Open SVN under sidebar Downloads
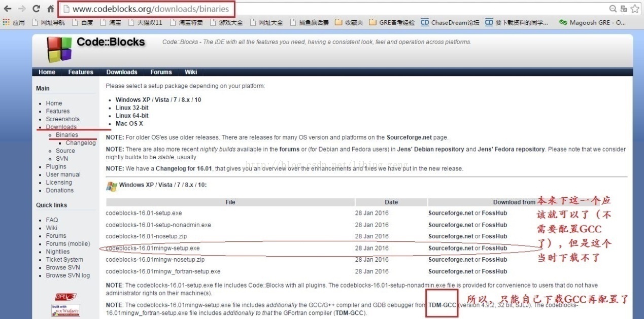The image size is (644, 319). (62, 159)
